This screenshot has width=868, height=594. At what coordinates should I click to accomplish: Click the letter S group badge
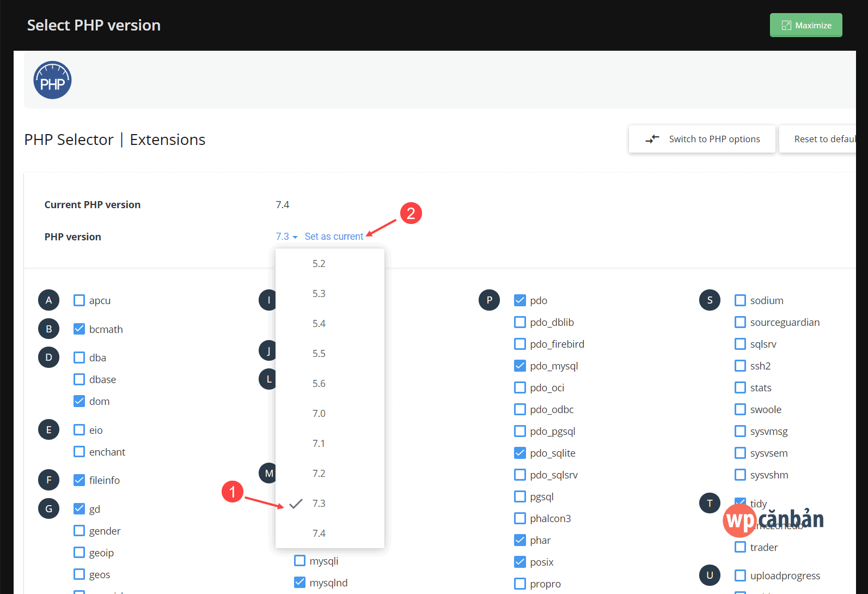710,300
